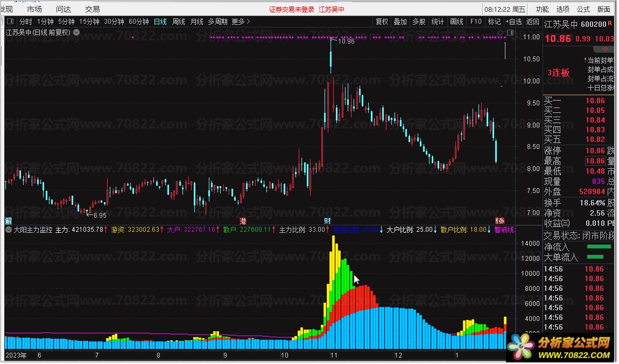Select the 月线 monthly chart tab
The image size is (619, 364).
pos(196,22)
